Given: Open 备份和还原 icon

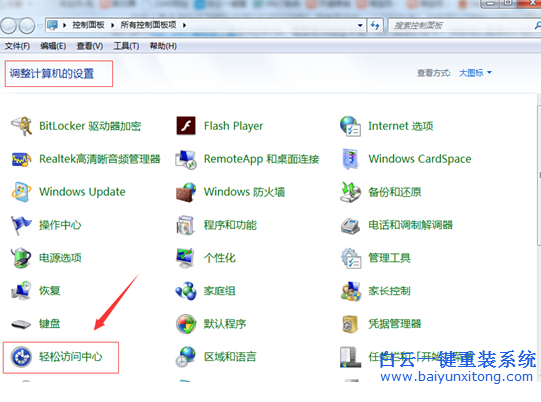Looking at the screenshot, I should pyautogui.click(x=350, y=192).
